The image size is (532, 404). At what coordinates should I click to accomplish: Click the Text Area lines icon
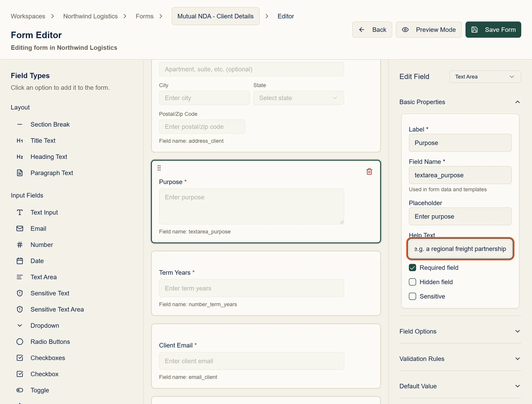(20, 277)
